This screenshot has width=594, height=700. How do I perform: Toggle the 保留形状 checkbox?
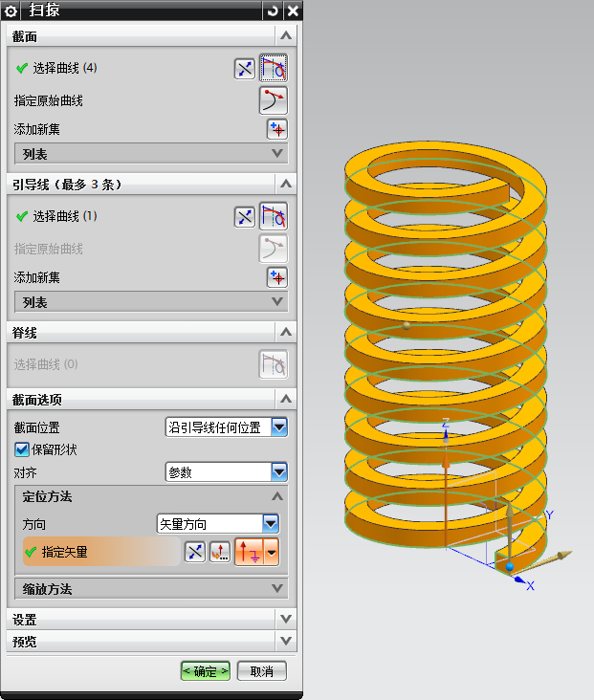[x=22, y=449]
